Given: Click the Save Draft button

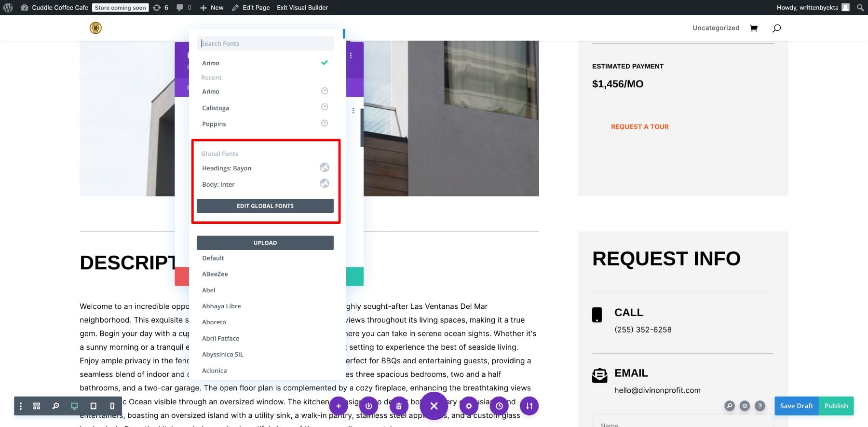Looking at the screenshot, I should click(x=797, y=406).
